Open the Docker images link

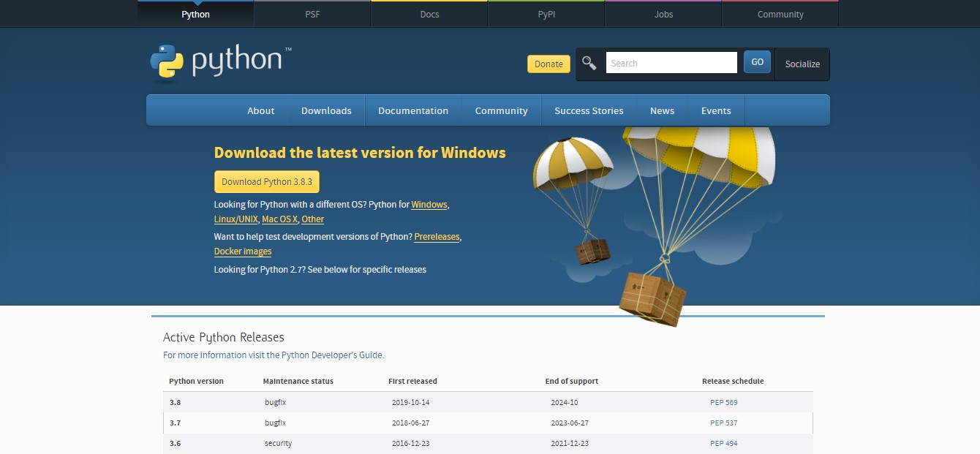click(x=243, y=251)
